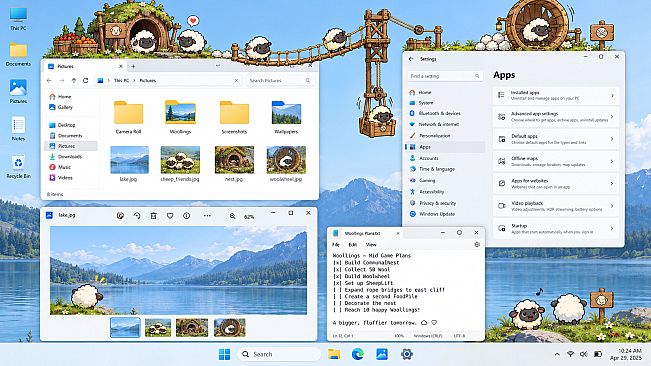Select the Camera Roll folder

click(128, 117)
